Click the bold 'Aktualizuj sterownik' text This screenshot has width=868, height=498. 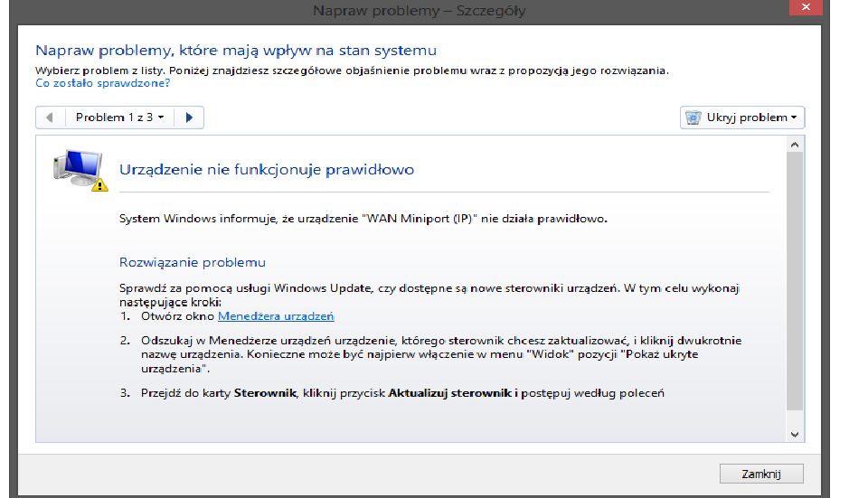pyautogui.click(x=449, y=393)
